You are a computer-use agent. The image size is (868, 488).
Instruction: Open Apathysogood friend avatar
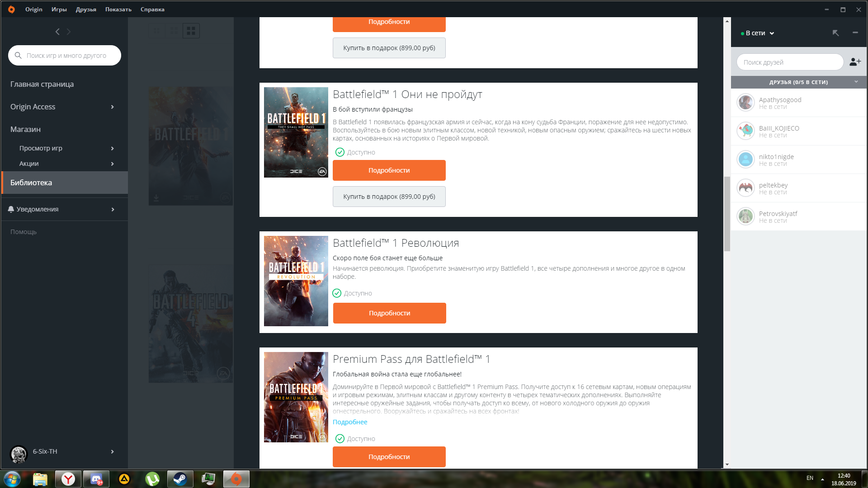click(745, 103)
